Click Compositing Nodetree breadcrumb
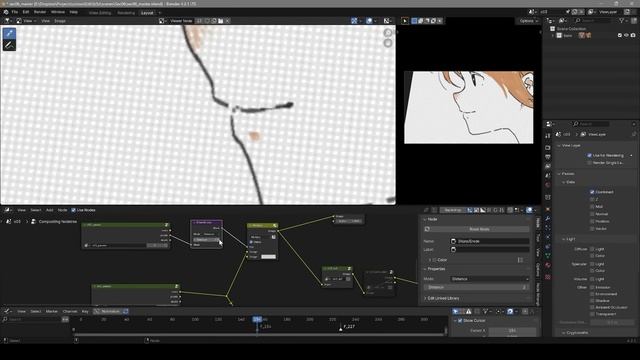 coord(58,222)
